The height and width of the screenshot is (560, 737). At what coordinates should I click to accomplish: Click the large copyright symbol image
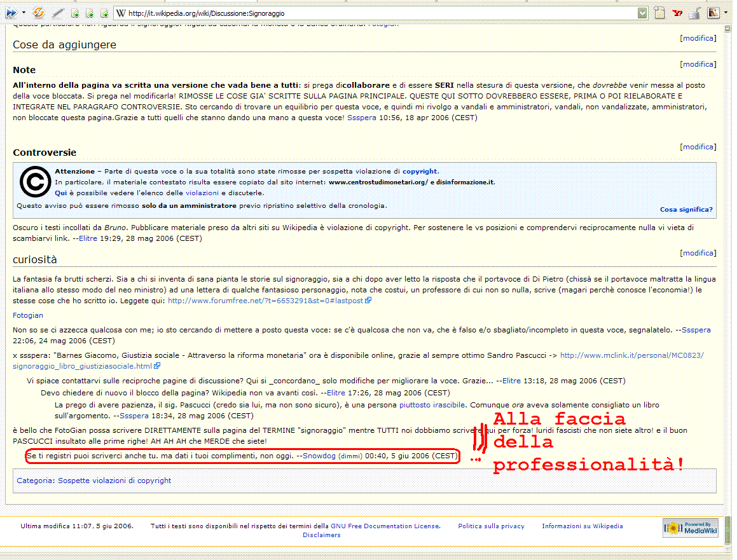(x=35, y=182)
